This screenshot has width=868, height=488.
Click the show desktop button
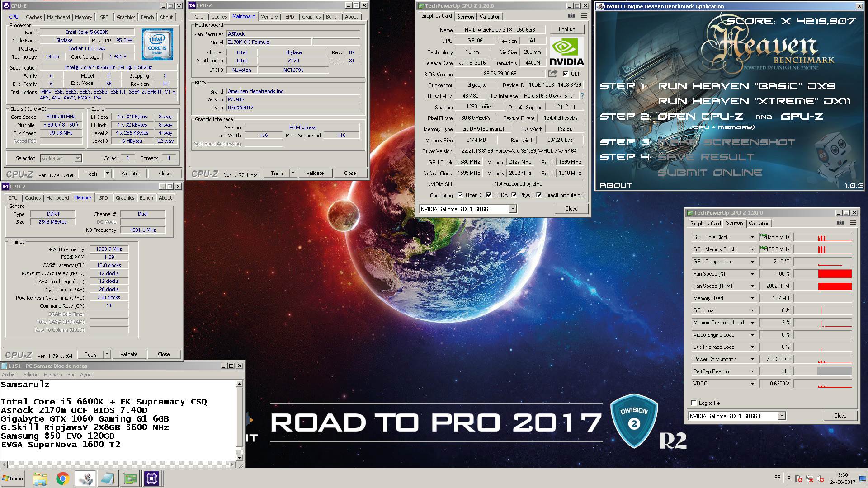862,479
